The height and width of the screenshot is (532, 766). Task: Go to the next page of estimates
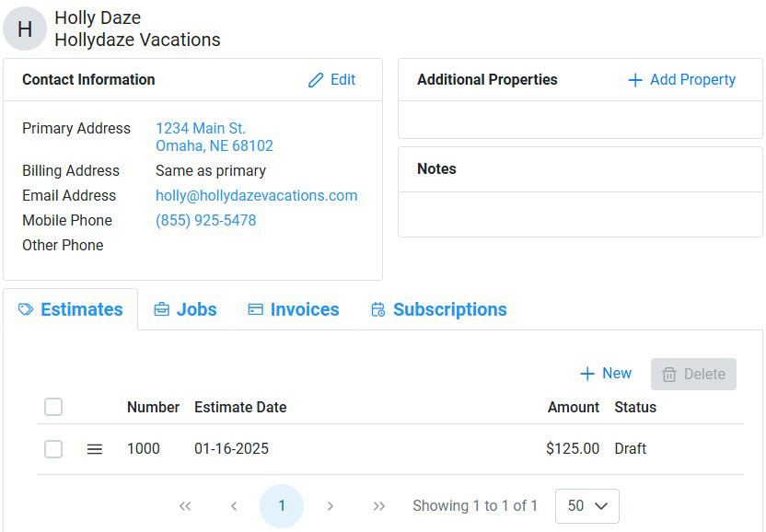click(x=331, y=506)
